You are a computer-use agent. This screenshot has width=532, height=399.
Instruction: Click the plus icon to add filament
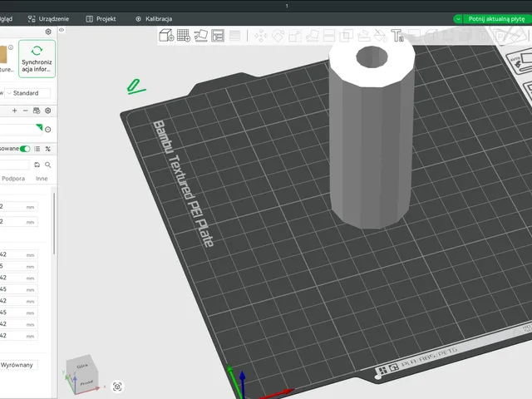[x=15, y=111]
